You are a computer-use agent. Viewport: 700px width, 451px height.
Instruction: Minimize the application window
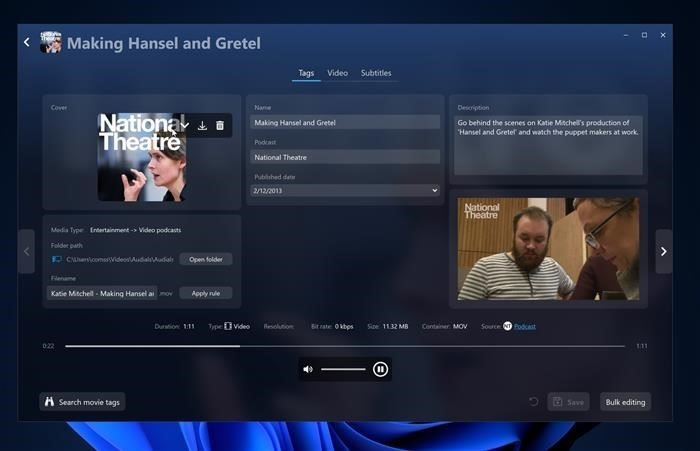point(626,35)
